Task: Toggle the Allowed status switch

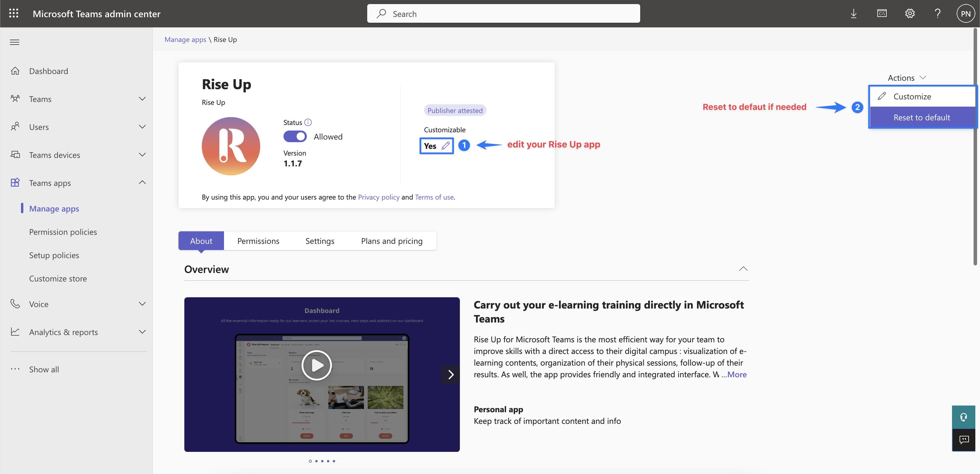Action: tap(295, 136)
